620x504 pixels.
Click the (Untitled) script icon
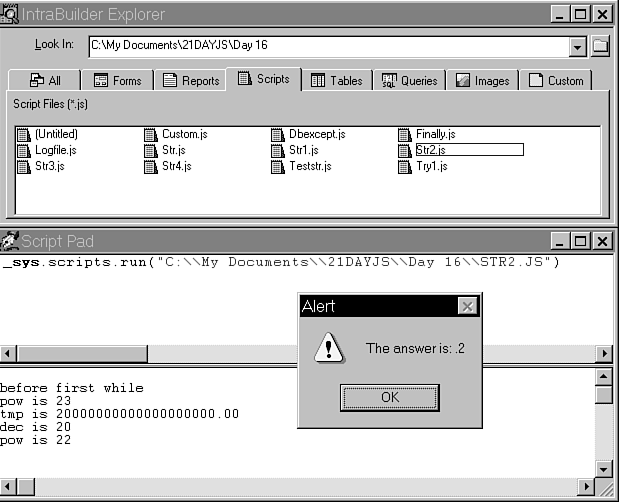coord(24,134)
